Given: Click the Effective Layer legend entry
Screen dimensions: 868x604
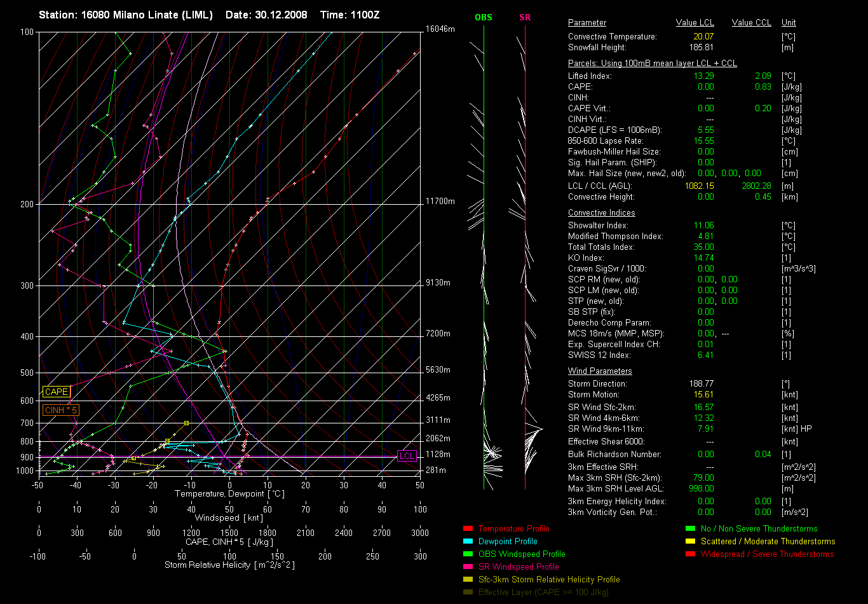Looking at the screenshot, I should pos(543,593).
